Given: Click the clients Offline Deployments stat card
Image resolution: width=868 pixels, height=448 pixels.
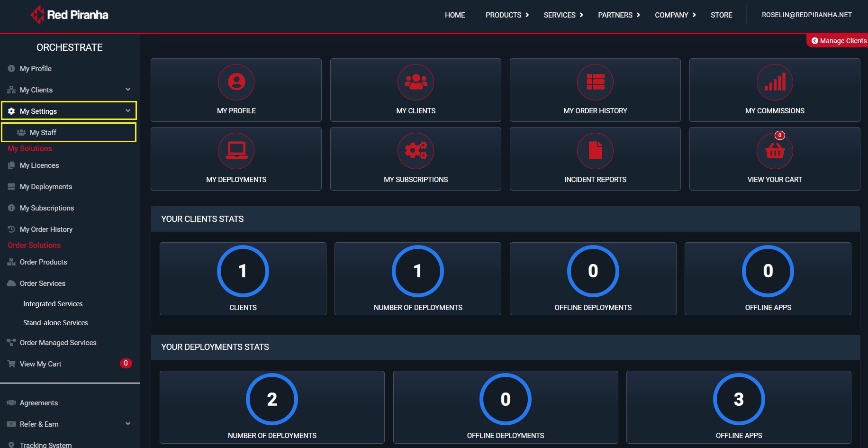Looking at the screenshot, I should (593, 279).
